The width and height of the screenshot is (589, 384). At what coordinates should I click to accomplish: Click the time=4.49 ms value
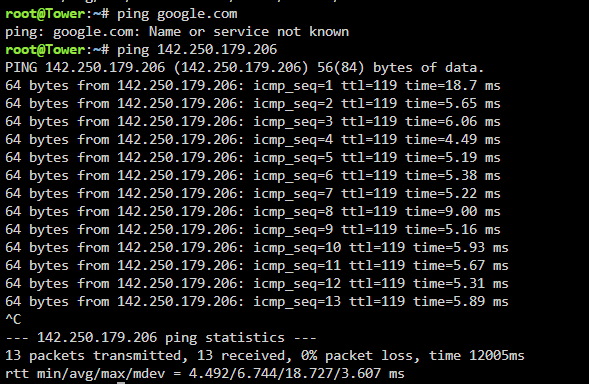453,140
